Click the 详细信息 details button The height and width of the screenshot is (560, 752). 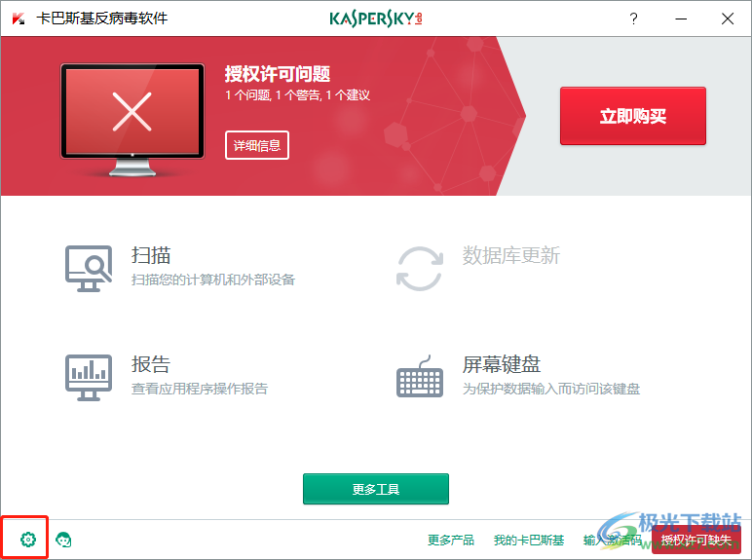tap(257, 145)
